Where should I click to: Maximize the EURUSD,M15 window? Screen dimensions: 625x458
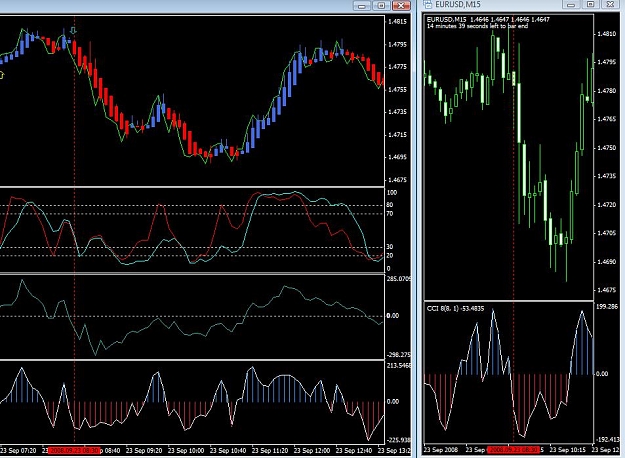tap(591, 4)
